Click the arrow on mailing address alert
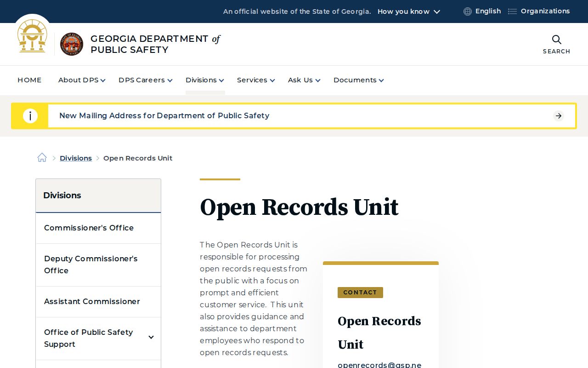Image resolution: width=588 pixels, height=368 pixels. (x=559, y=116)
